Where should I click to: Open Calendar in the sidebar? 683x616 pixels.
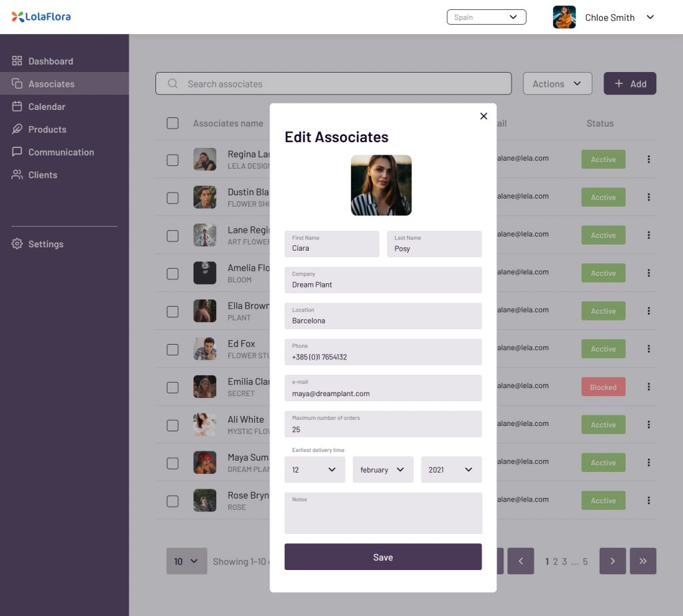[x=47, y=107]
